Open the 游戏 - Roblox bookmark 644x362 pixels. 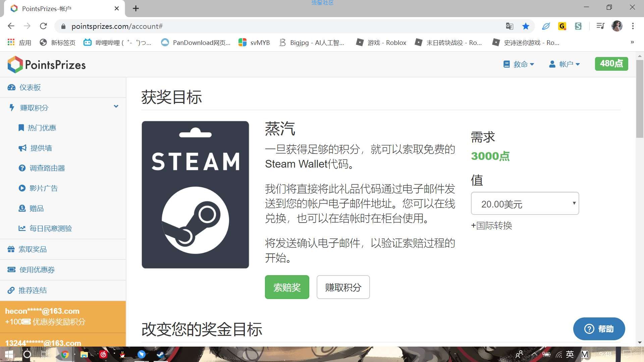point(381,43)
